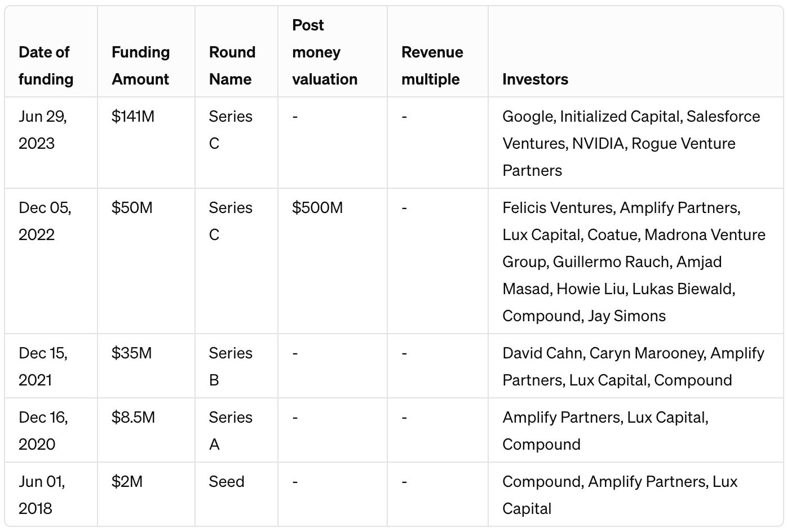This screenshot has height=532, width=787.
Task: Click the Series A round name cell
Action: click(236, 430)
